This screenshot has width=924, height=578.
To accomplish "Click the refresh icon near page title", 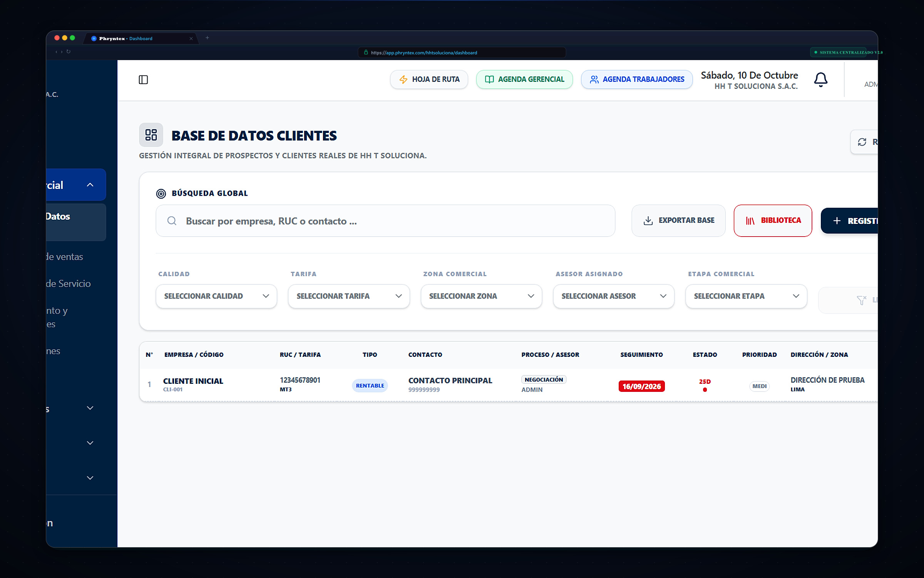I will (862, 142).
